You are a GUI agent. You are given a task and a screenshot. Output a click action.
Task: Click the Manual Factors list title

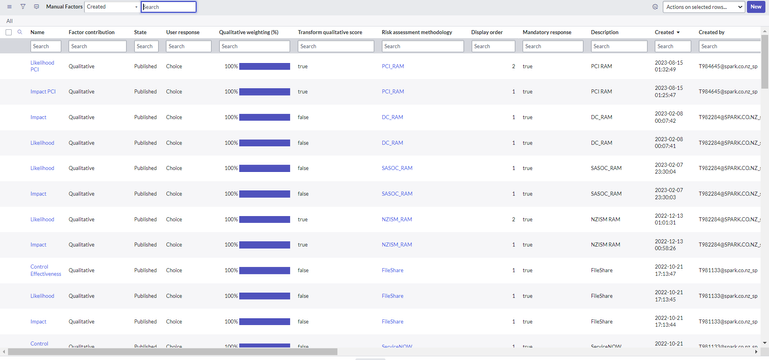pyautogui.click(x=64, y=7)
